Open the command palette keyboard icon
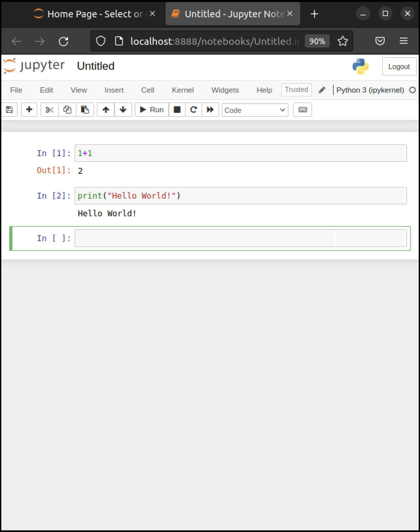 pos(303,110)
